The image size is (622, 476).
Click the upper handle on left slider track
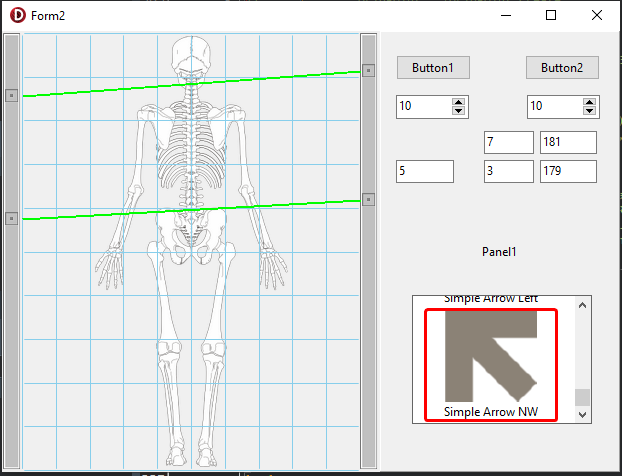point(12,96)
